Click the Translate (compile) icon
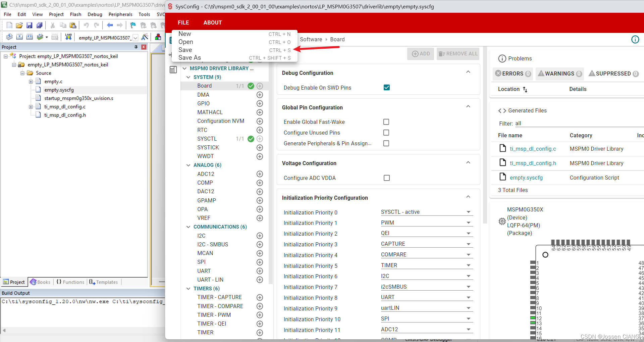This screenshot has width=644, height=342. (9, 37)
